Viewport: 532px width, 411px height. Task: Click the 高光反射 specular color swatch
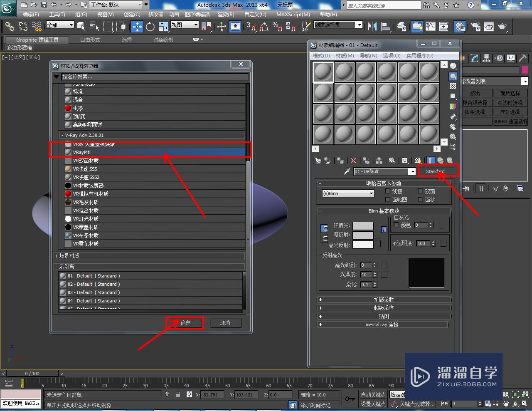pos(363,245)
